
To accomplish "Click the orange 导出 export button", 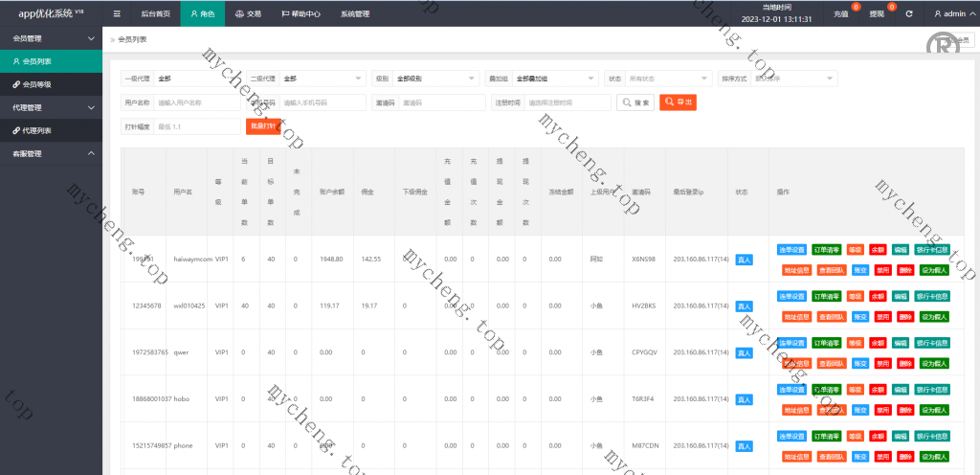I will point(678,102).
